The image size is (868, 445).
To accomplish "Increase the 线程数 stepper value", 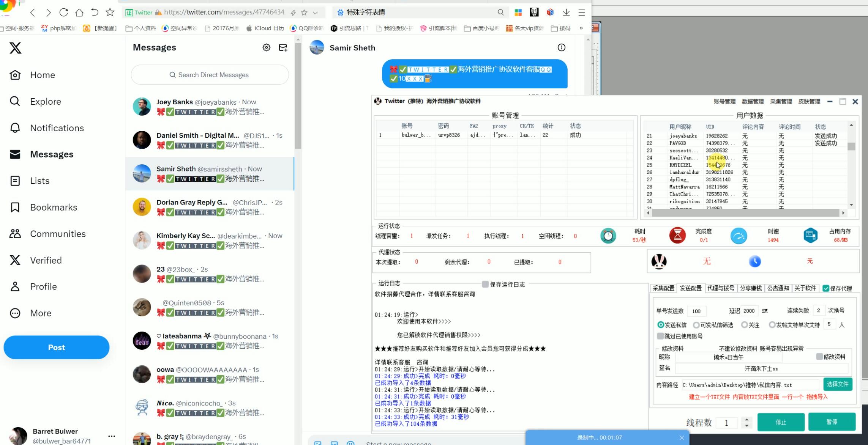I will pos(746,419).
